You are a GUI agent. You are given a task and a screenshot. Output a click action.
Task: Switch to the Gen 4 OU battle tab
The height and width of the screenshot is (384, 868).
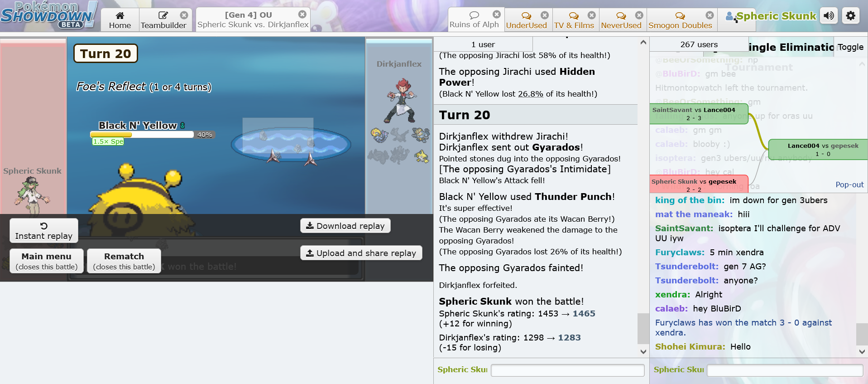point(253,20)
